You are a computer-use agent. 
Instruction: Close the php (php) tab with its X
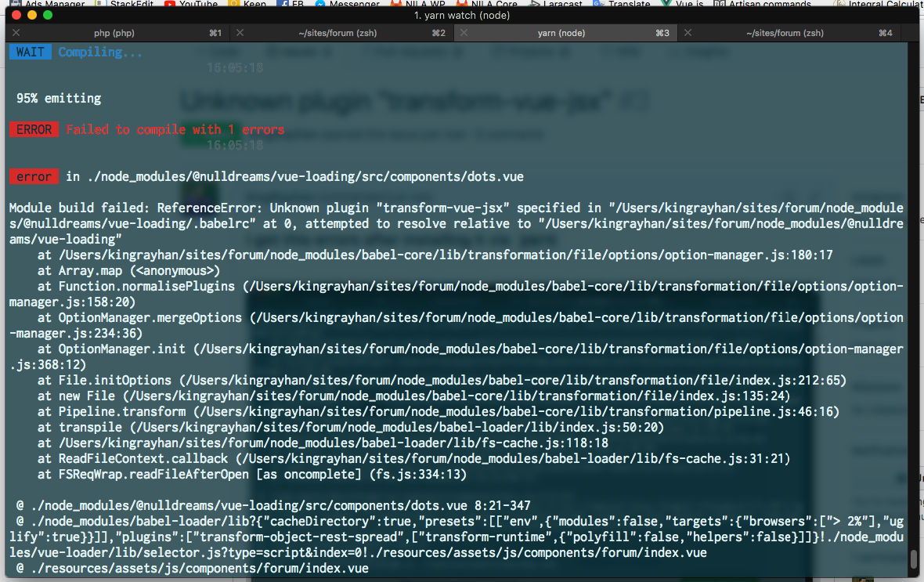point(16,33)
